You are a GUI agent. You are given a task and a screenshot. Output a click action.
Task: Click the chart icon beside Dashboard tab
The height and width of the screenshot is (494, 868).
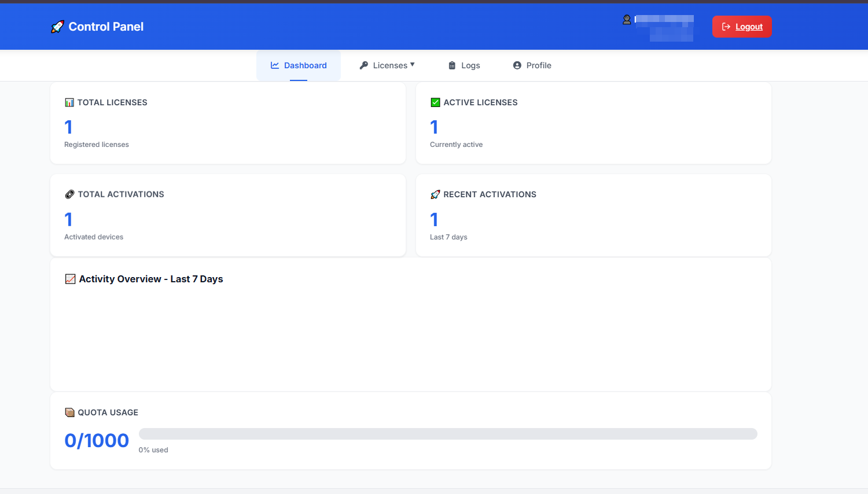click(x=274, y=65)
